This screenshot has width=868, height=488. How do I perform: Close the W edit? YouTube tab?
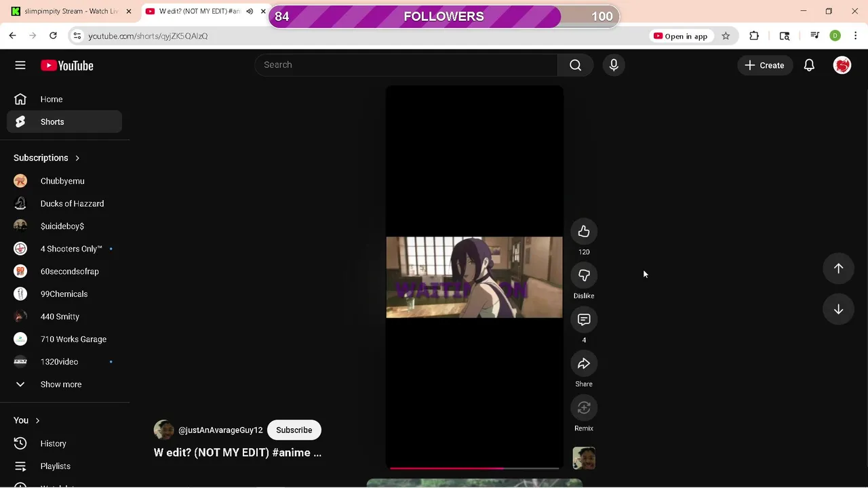pos(263,12)
